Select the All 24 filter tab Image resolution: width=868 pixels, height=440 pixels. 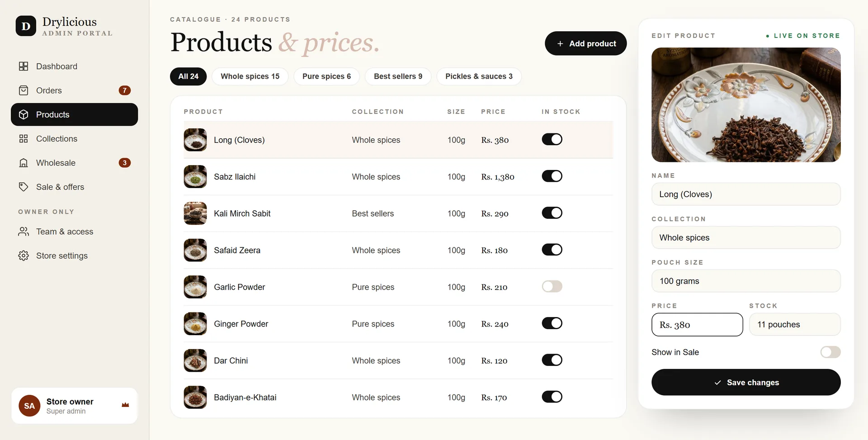pos(188,76)
